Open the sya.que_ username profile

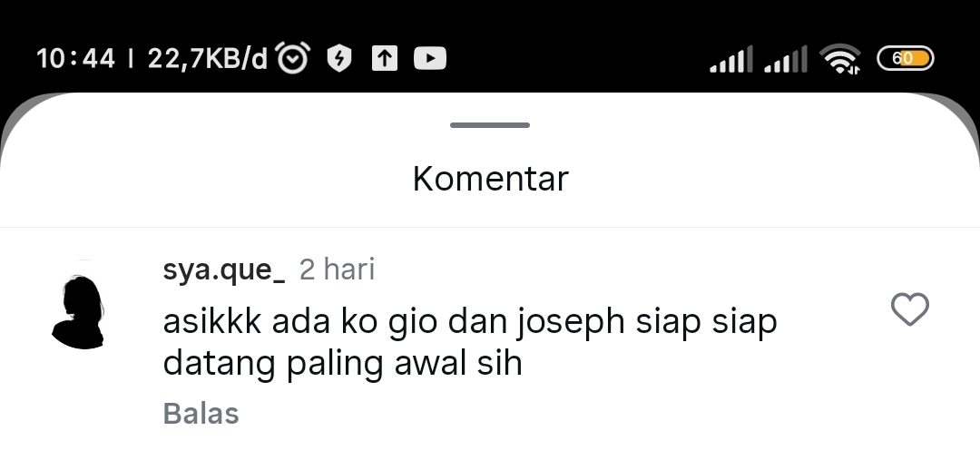point(224,271)
